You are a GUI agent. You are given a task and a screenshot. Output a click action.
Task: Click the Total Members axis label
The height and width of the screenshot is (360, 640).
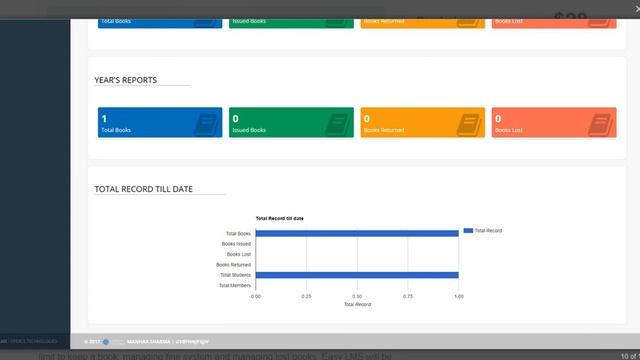point(235,286)
